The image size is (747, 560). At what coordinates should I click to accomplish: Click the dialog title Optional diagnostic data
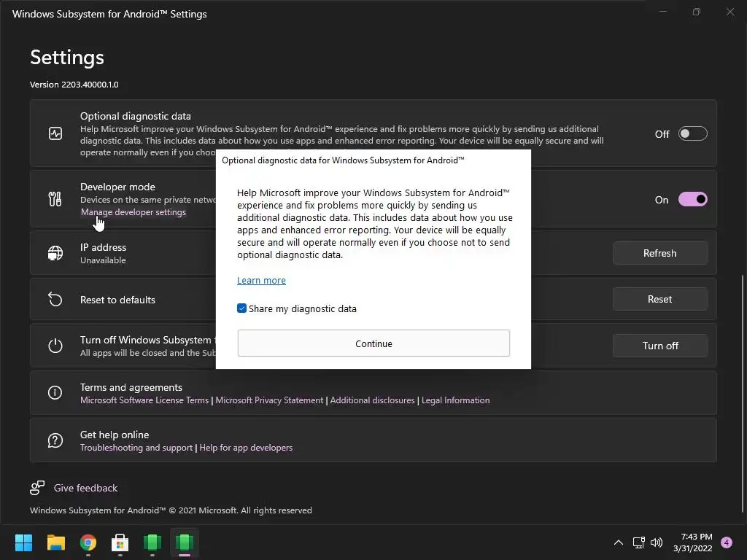[x=343, y=160]
